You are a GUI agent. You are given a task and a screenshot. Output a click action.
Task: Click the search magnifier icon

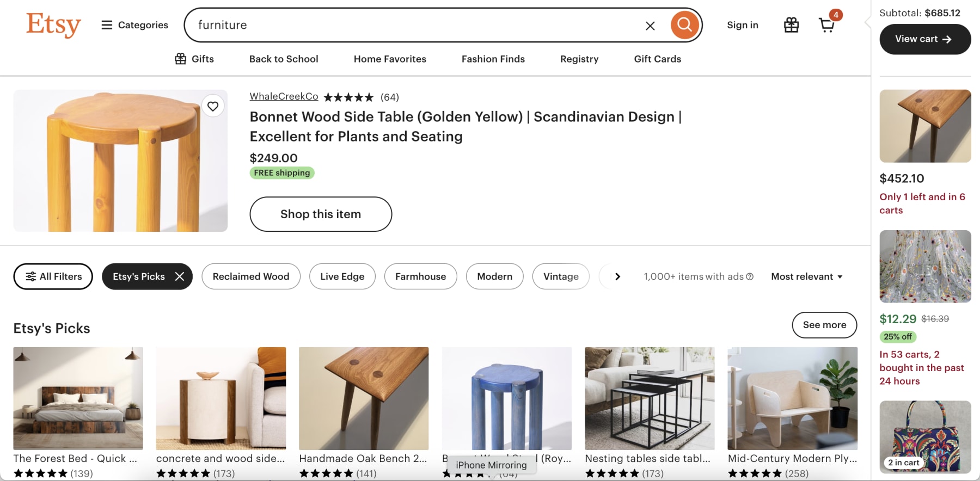[684, 25]
